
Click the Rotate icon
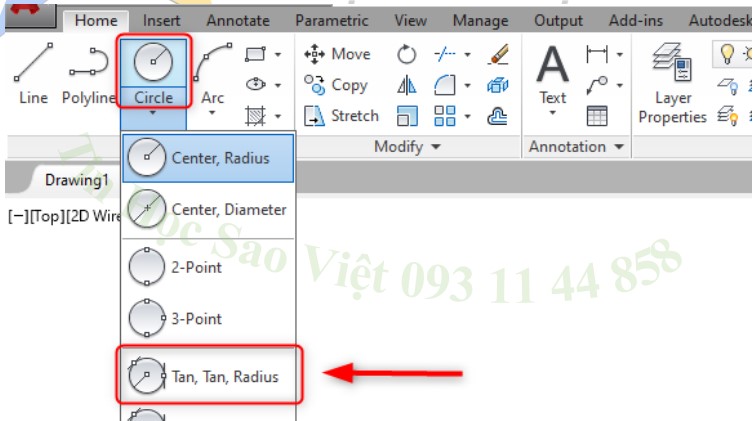[x=406, y=54]
